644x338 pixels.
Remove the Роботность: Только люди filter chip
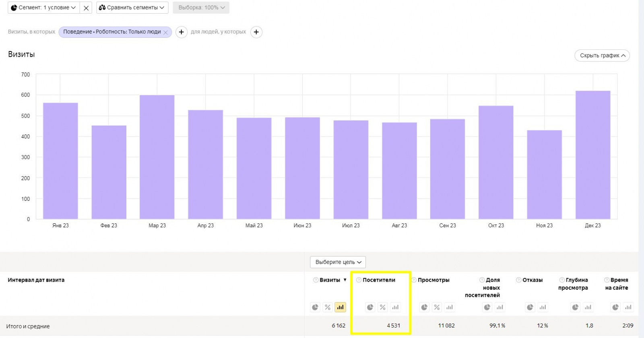(x=165, y=32)
